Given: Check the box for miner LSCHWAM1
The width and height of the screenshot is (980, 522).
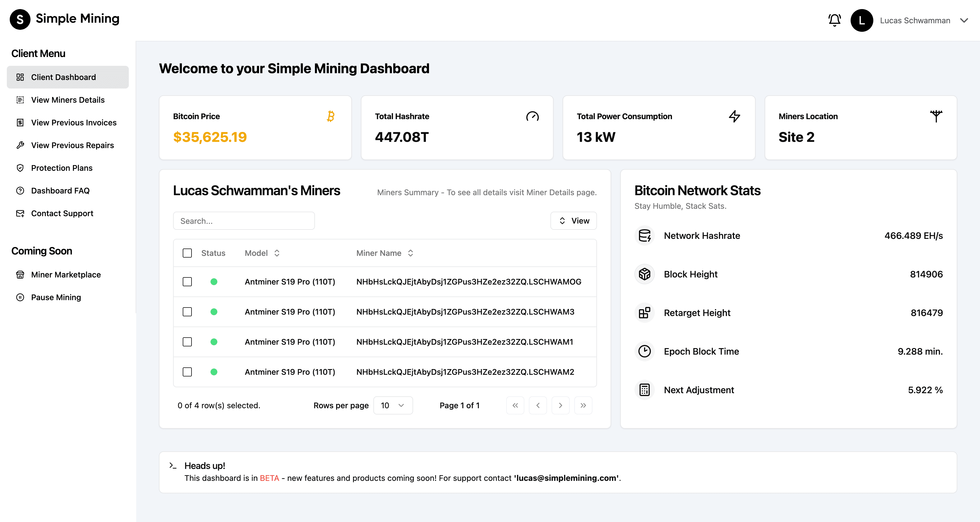Looking at the screenshot, I should point(187,342).
